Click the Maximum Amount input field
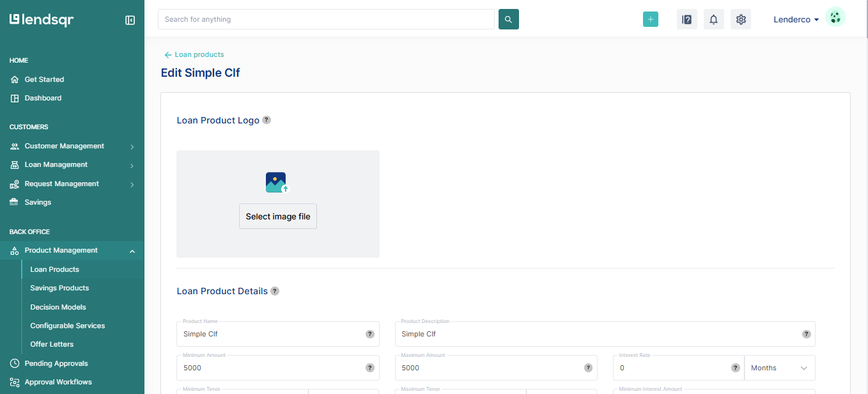 tap(497, 368)
